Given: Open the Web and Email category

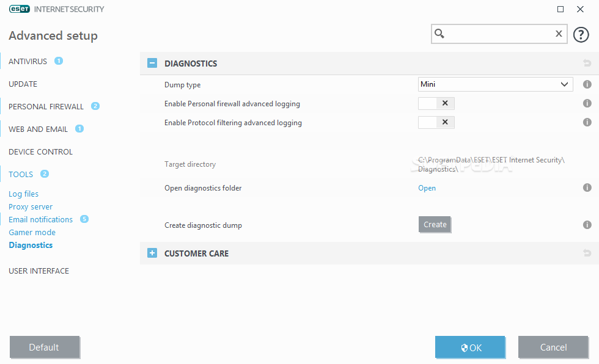Looking at the screenshot, I should tap(38, 129).
